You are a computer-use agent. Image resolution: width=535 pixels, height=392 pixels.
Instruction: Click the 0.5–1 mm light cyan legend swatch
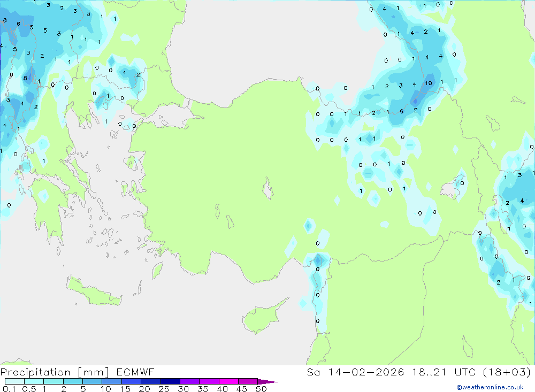(34, 381)
